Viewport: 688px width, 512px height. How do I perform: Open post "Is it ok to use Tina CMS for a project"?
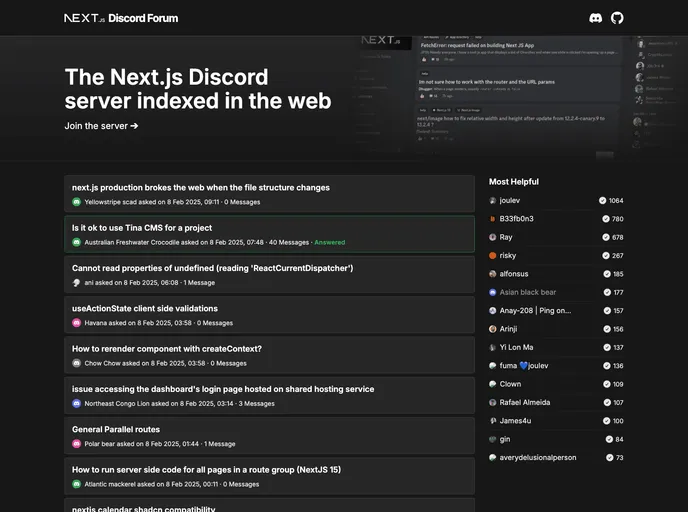tap(142, 228)
